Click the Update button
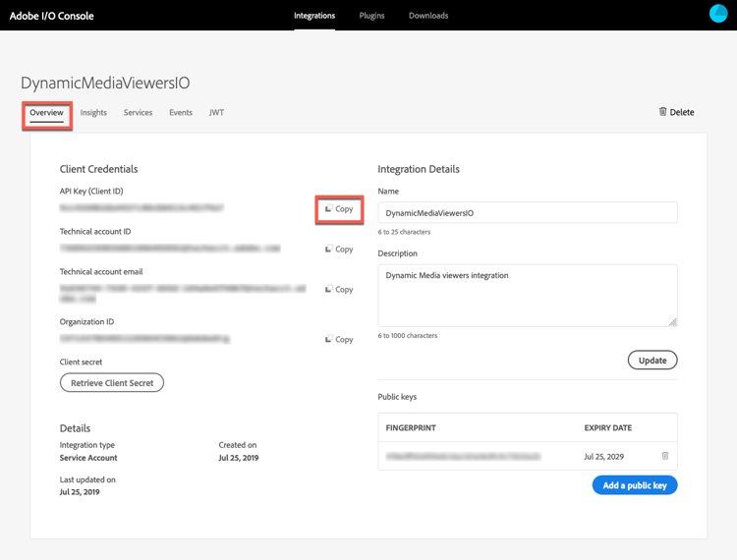This screenshot has height=560, width=737. pyautogui.click(x=652, y=361)
